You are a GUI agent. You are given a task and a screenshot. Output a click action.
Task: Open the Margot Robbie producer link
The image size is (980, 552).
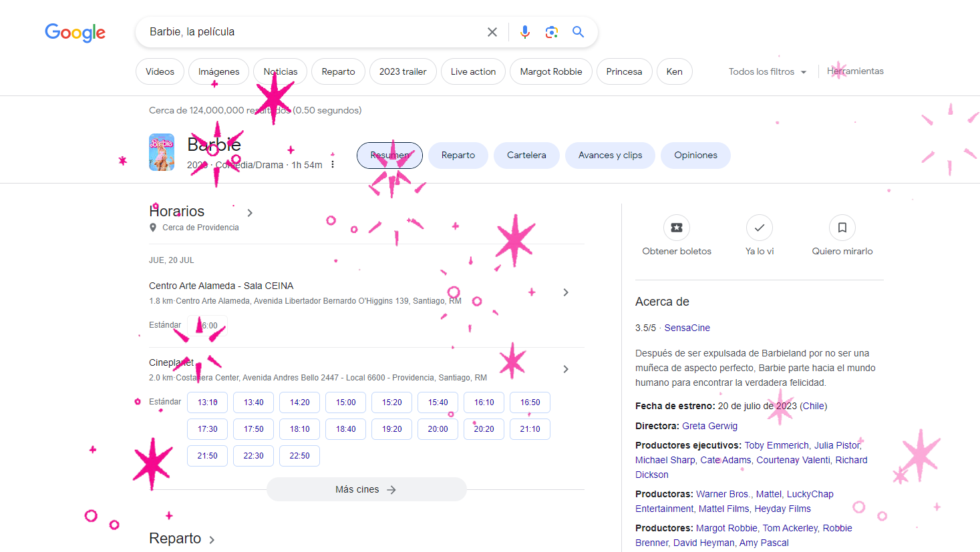pyautogui.click(x=727, y=528)
